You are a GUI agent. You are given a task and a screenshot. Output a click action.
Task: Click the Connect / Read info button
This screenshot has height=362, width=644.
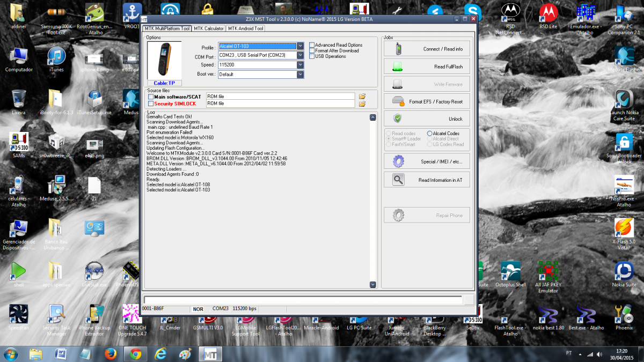pos(427,49)
